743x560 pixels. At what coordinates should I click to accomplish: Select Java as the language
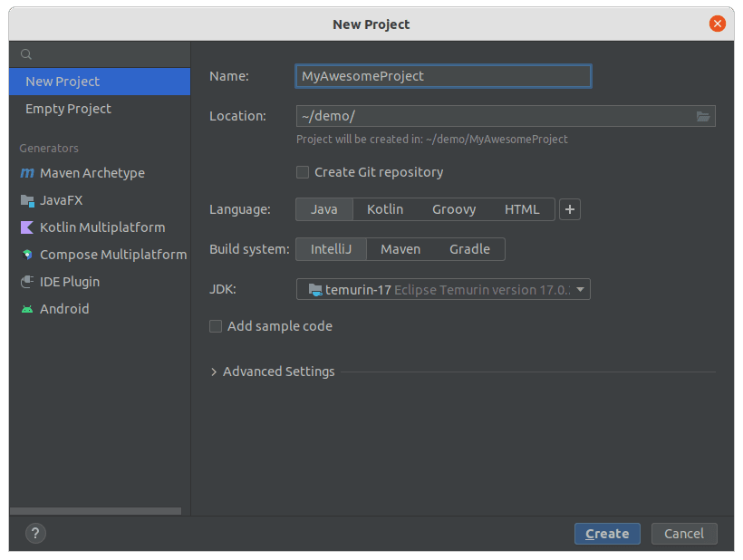pyautogui.click(x=324, y=209)
